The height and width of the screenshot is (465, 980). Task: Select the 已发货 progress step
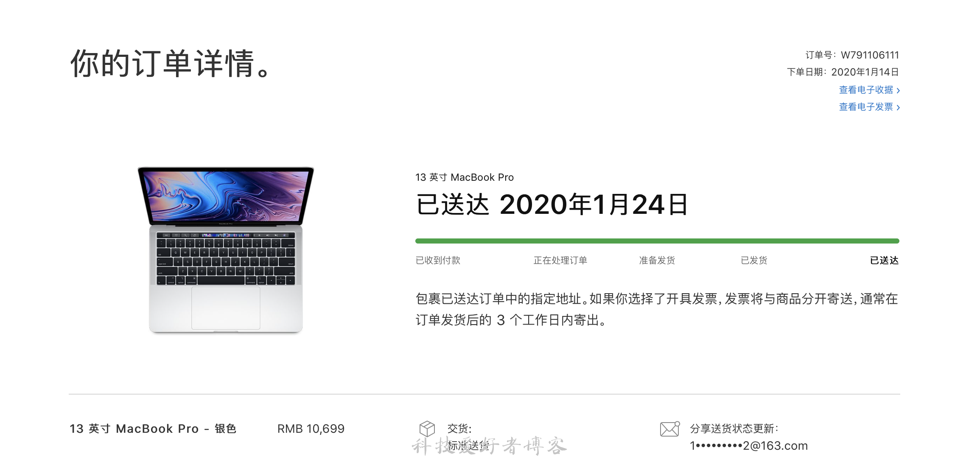[754, 261]
